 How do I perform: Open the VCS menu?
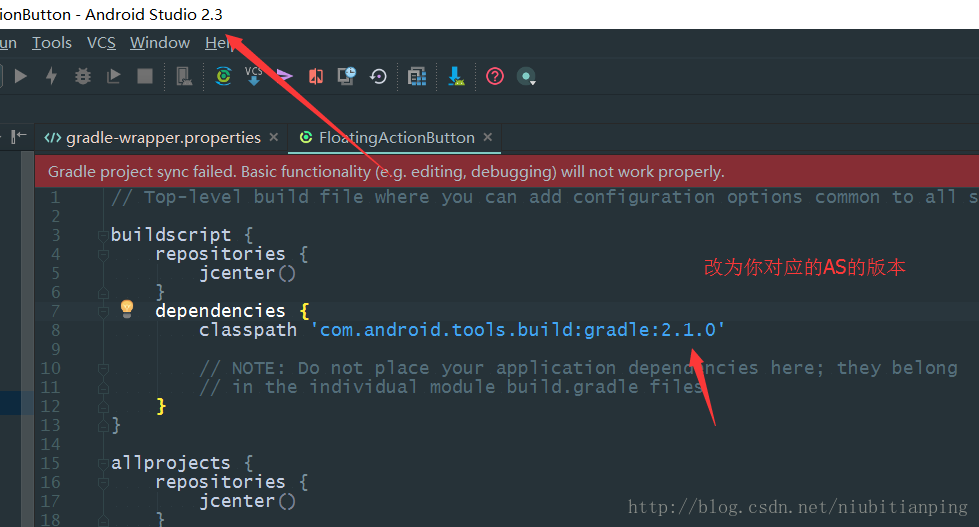click(101, 42)
